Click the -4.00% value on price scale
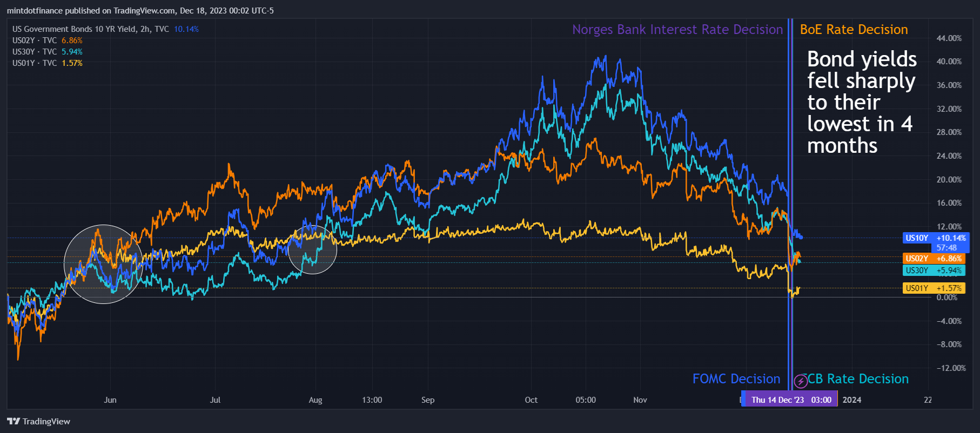 (949, 321)
